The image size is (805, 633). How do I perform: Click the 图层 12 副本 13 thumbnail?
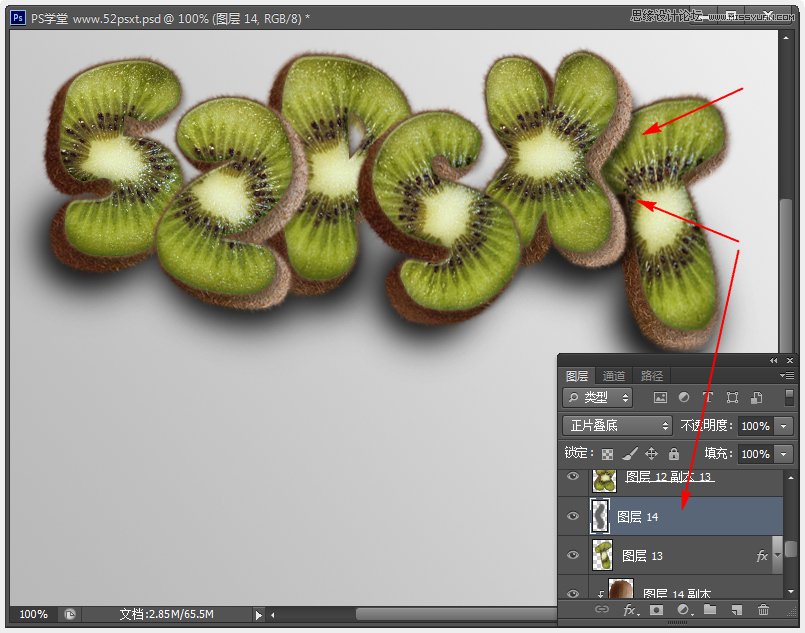tap(604, 481)
